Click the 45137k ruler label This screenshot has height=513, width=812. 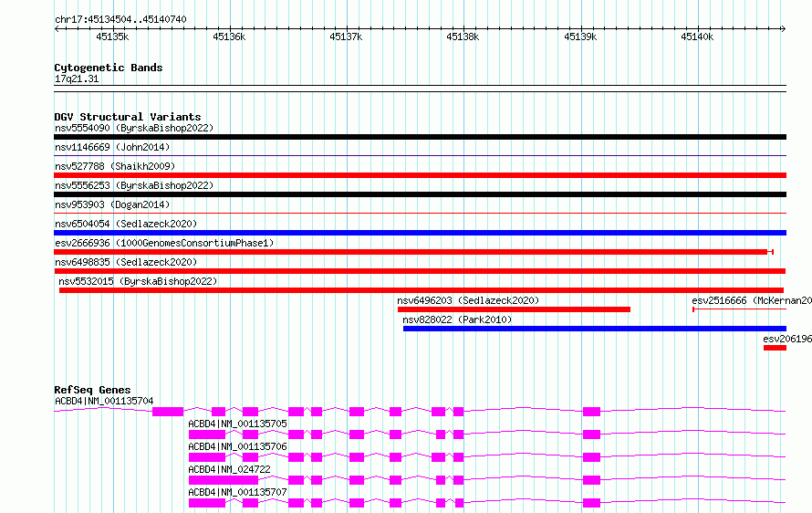click(346, 37)
